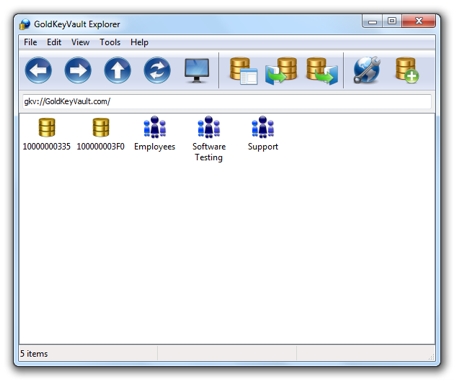This screenshot has width=456, height=382.
Task: Open the Help menu
Action: (139, 42)
